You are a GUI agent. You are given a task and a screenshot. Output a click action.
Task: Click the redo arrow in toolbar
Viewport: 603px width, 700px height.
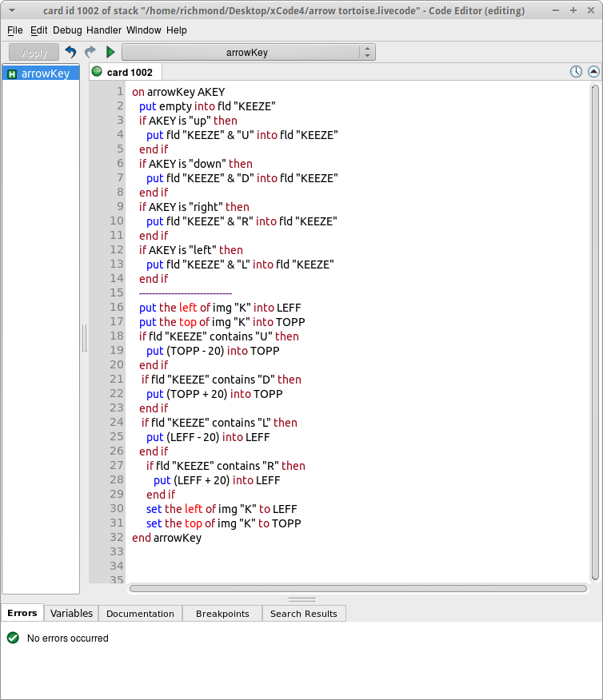click(x=90, y=53)
